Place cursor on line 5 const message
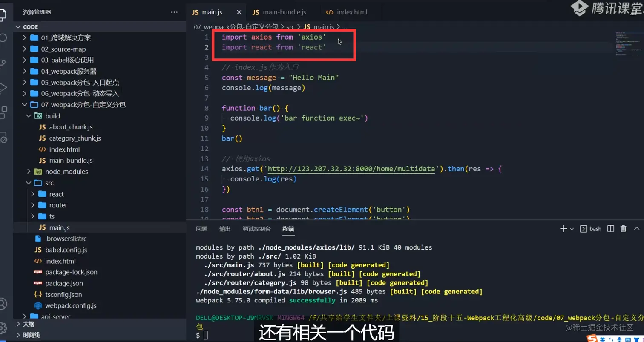The image size is (644, 342). 280,78
